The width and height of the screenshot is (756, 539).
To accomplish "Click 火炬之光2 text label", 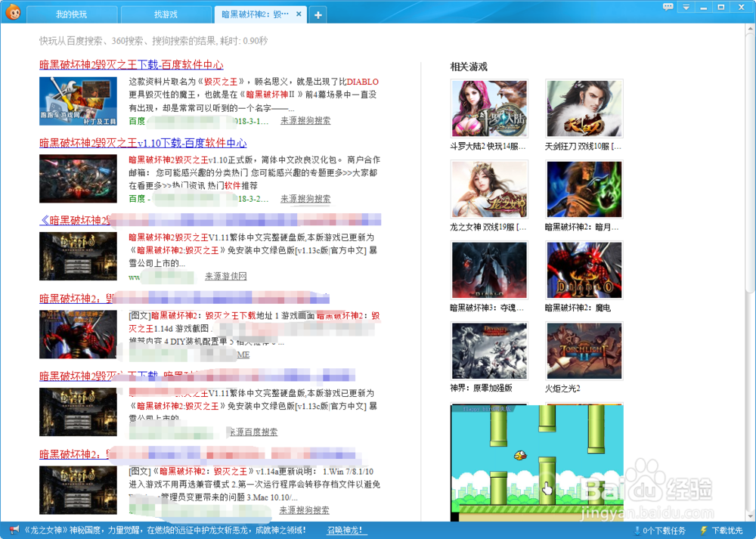I will [562, 388].
